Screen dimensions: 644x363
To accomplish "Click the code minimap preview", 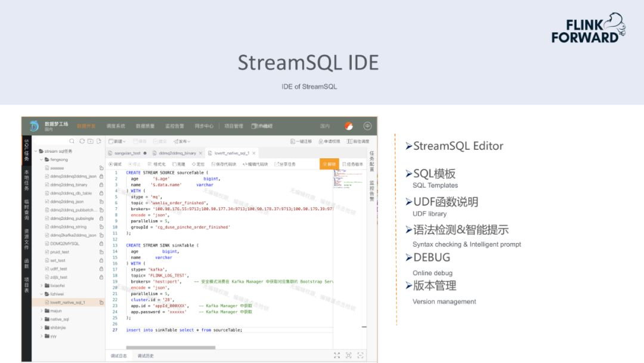I will tap(348, 179).
